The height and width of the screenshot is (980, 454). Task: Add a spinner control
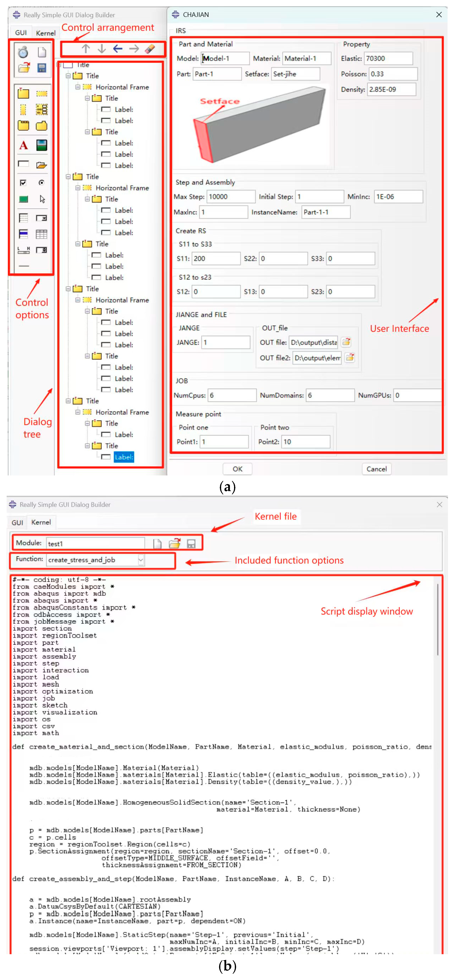[x=41, y=250]
